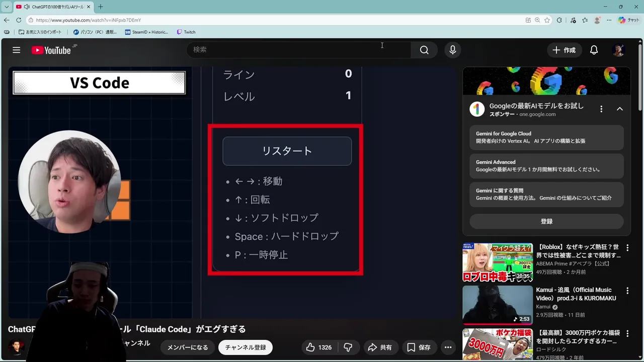Open the Copilot チャット button
The image size is (644, 362).
(629, 20)
